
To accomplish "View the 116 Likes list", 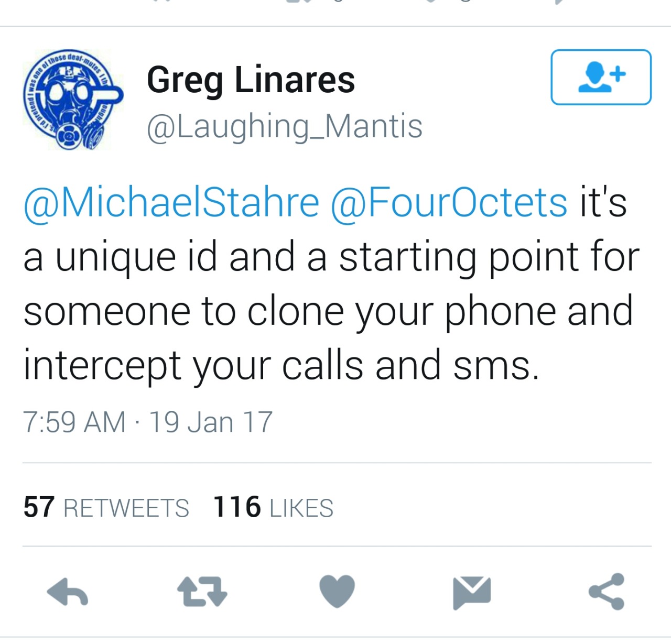I will 273,507.
